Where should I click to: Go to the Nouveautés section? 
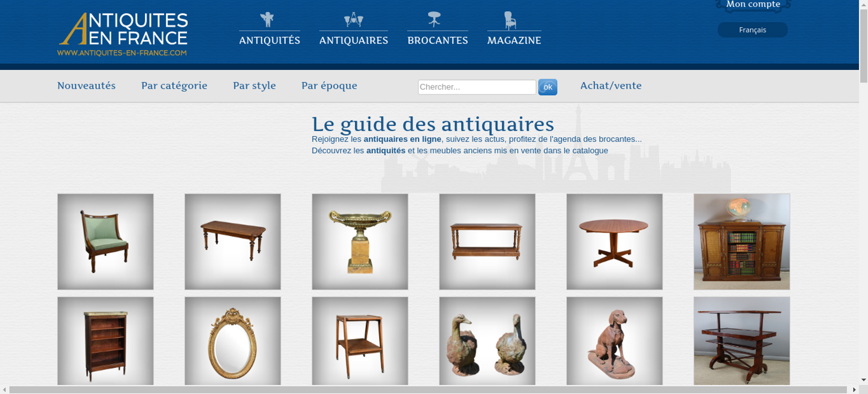tap(86, 85)
